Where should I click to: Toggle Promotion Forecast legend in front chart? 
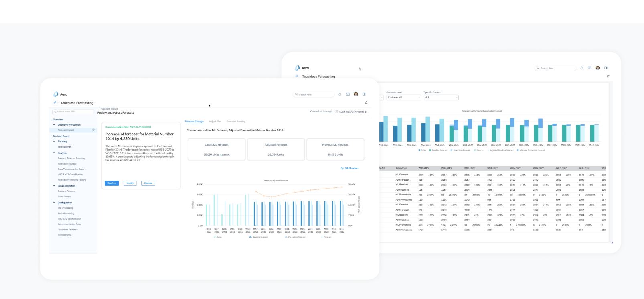click(x=295, y=237)
